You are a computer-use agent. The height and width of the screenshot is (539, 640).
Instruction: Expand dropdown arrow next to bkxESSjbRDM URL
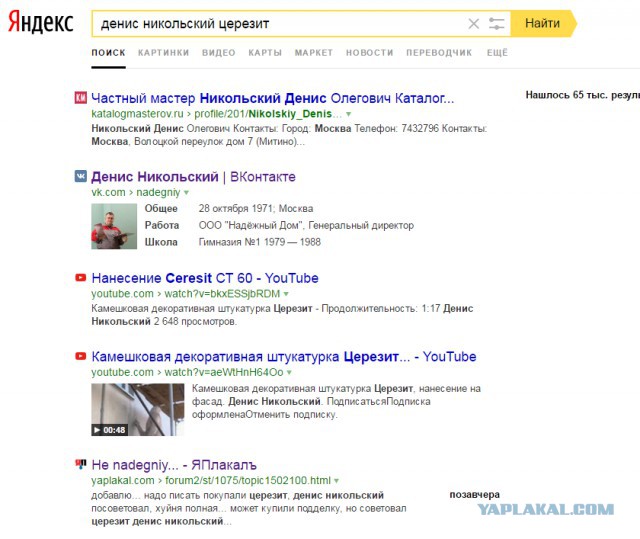[286, 294]
